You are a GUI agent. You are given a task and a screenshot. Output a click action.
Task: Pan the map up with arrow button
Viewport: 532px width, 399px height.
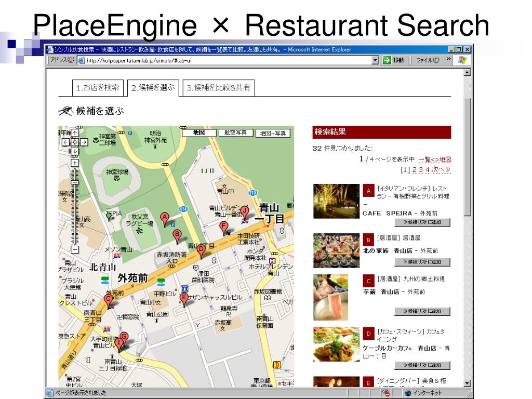coord(75,132)
